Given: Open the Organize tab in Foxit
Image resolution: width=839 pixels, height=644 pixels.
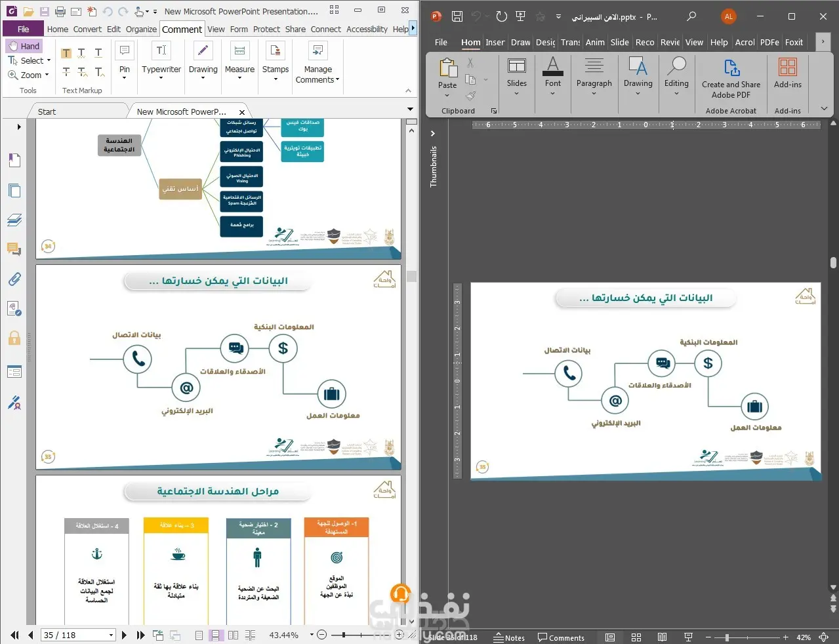Looking at the screenshot, I should (x=141, y=29).
